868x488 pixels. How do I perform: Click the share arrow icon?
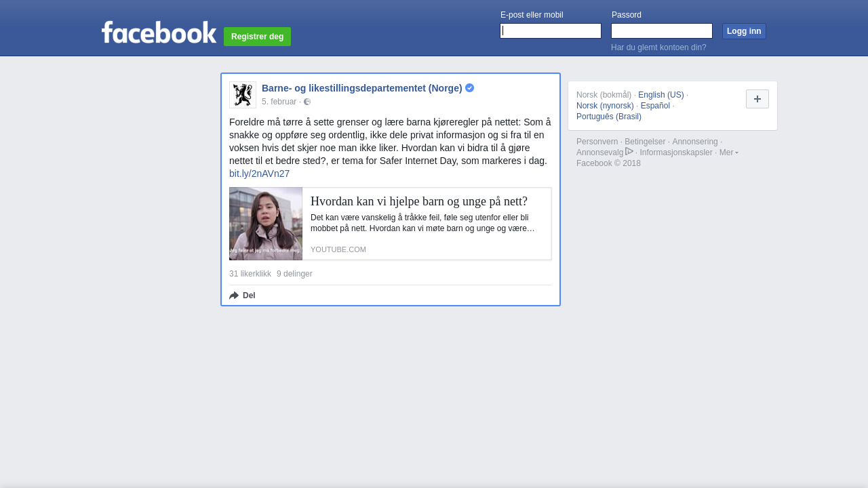(x=234, y=296)
